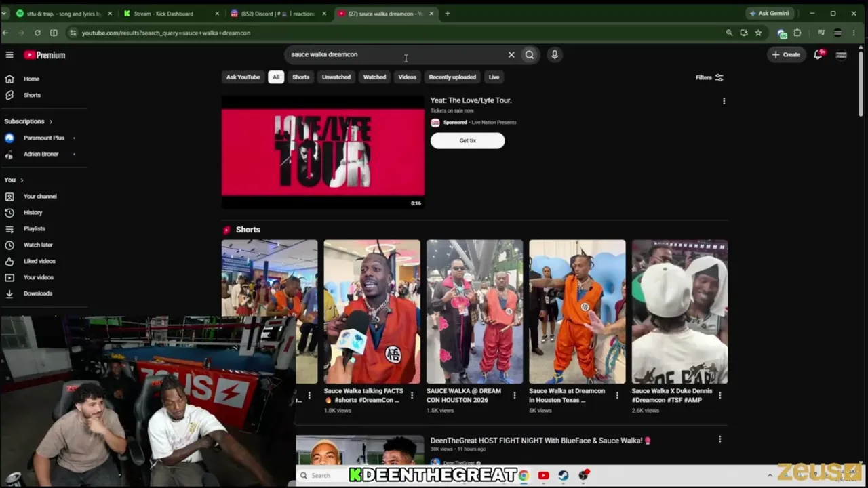Open the ad's three-dot options menu
868x488 pixels.
[x=724, y=101]
